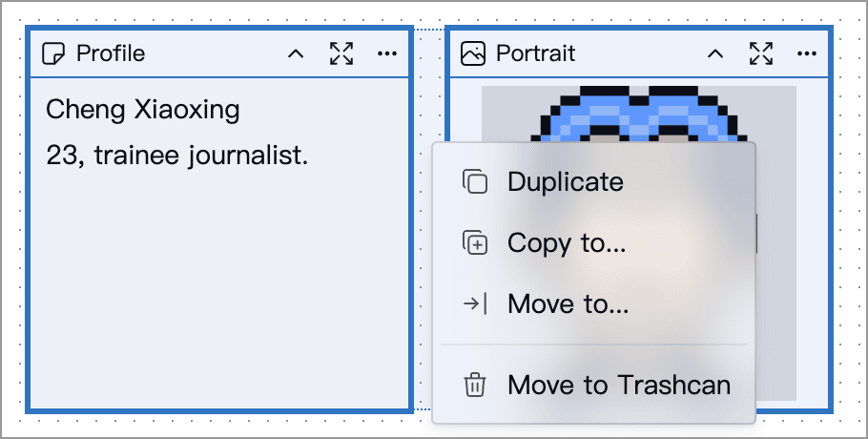
Task: Open Profile card more options
Action: [x=387, y=53]
